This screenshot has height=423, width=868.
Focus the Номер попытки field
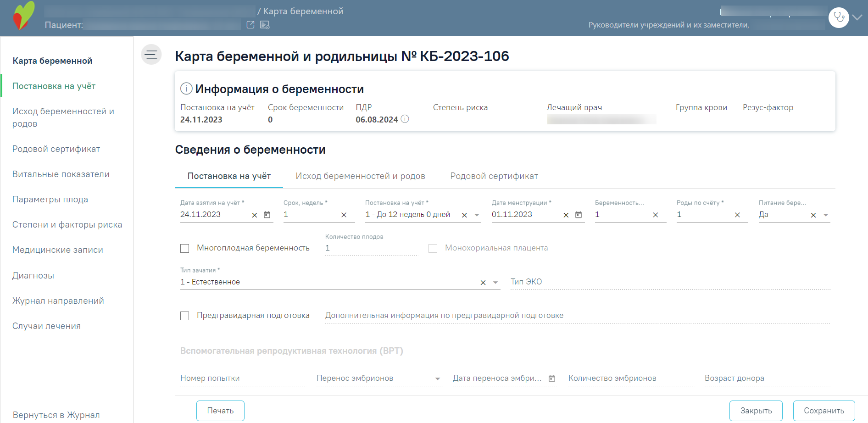point(243,378)
